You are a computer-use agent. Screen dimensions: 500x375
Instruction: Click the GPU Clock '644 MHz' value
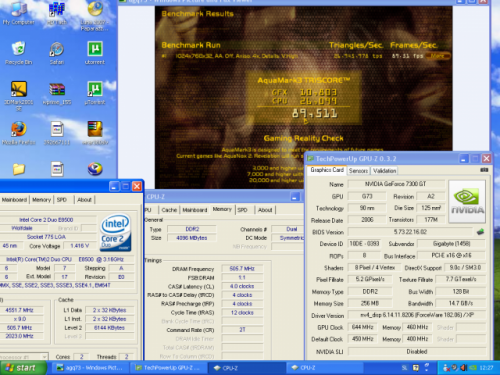pyautogui.click(x=363, y=327)
